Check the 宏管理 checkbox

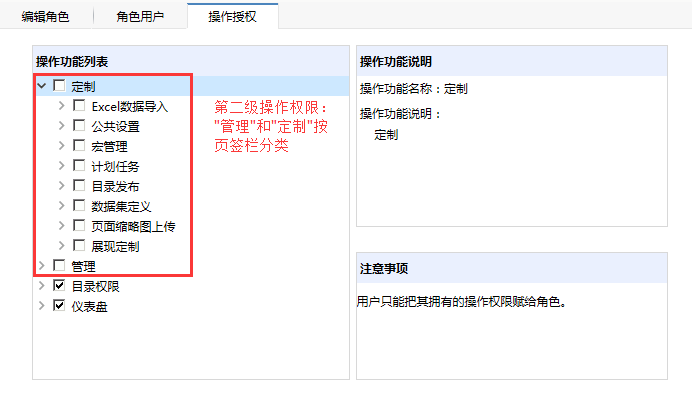pos(79,145)
